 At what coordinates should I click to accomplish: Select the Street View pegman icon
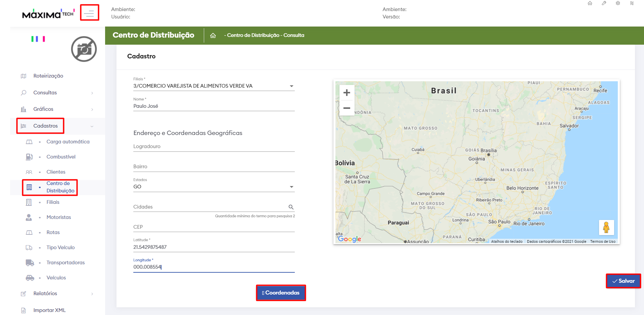coord(606,227)
